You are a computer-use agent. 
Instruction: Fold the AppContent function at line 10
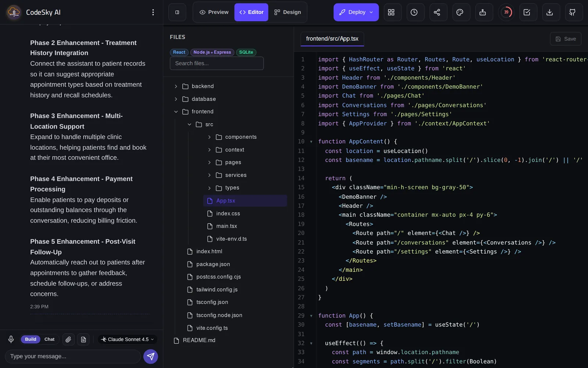click(x=311, y=142)
